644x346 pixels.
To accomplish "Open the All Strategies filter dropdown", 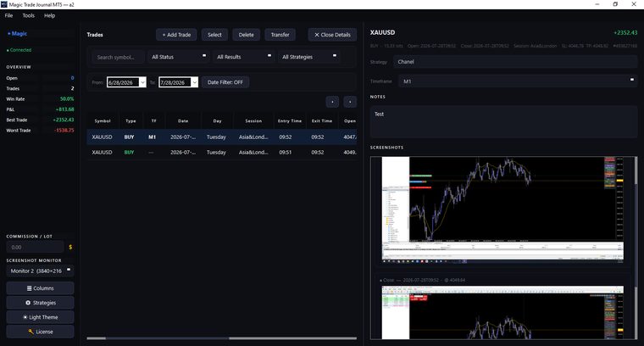I will coord(308,57).
